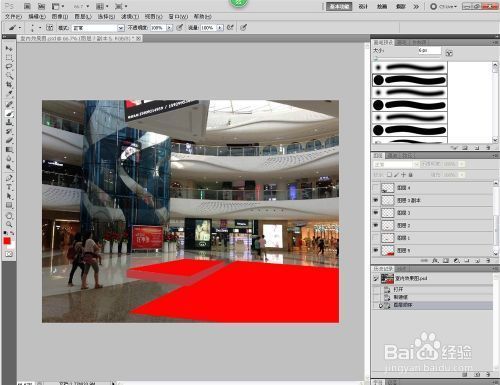Select the Pen tool
This screenshot has width=500, height=385.
click(9, 178)
